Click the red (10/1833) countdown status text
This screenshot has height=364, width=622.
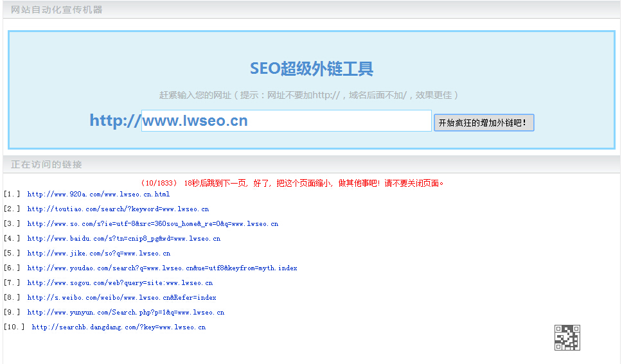[292, 183]
